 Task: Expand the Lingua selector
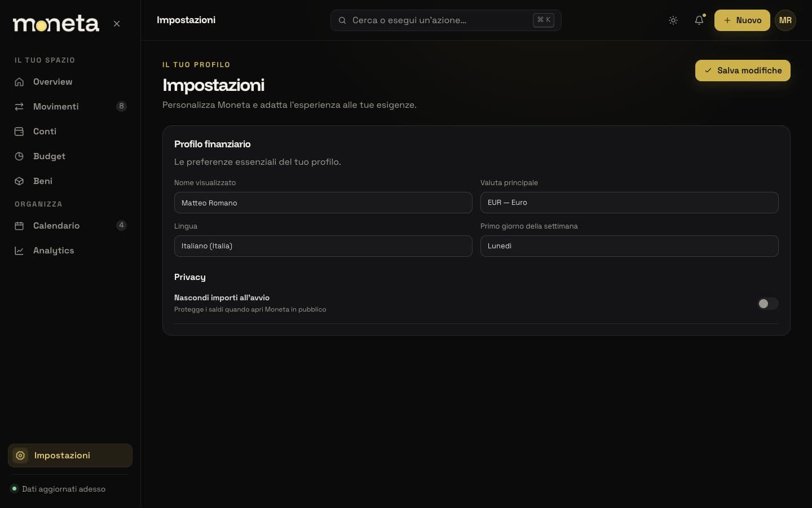[x=323, y=246]
